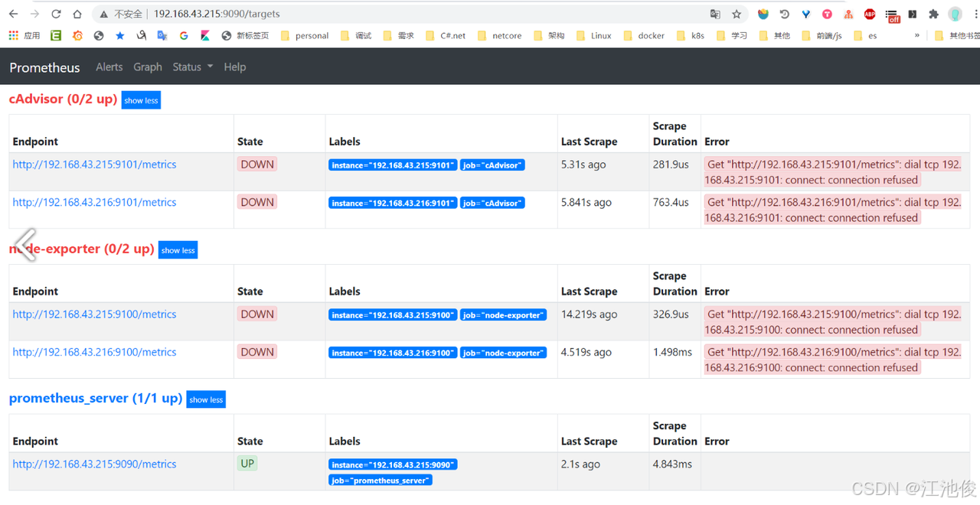Reload the page with the refresh icon

(56, 14)
